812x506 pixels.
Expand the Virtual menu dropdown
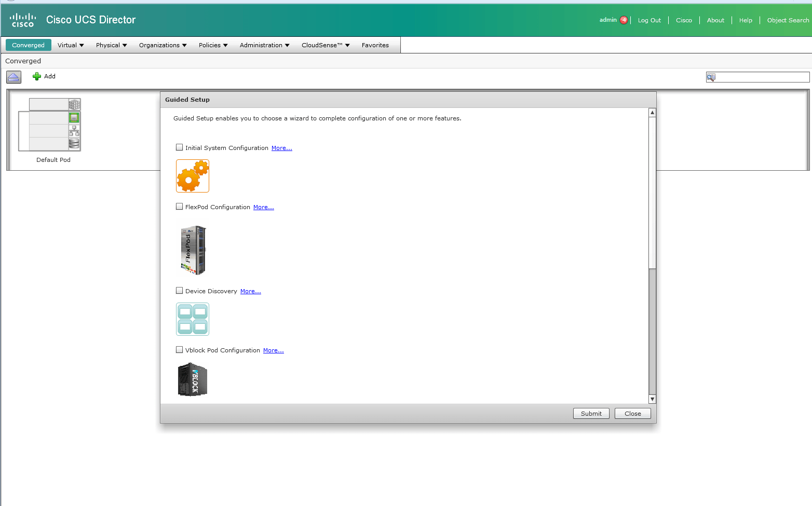click(71, 45)
